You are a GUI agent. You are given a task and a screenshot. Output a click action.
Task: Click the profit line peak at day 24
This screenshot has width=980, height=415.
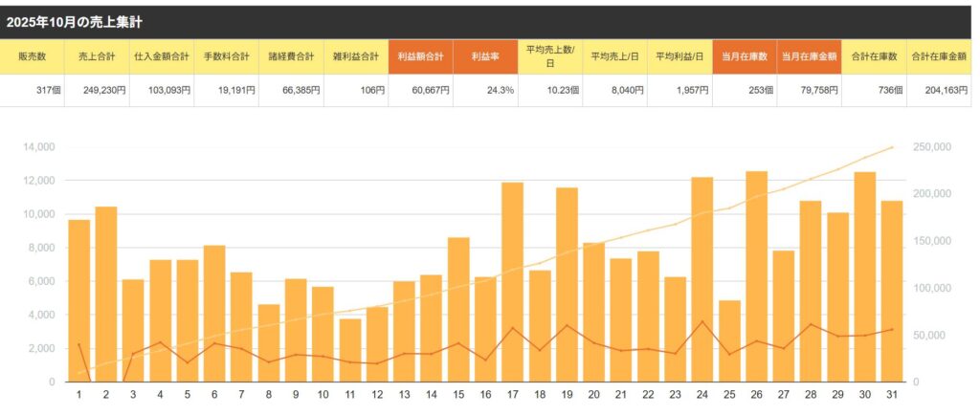(702, 321)
